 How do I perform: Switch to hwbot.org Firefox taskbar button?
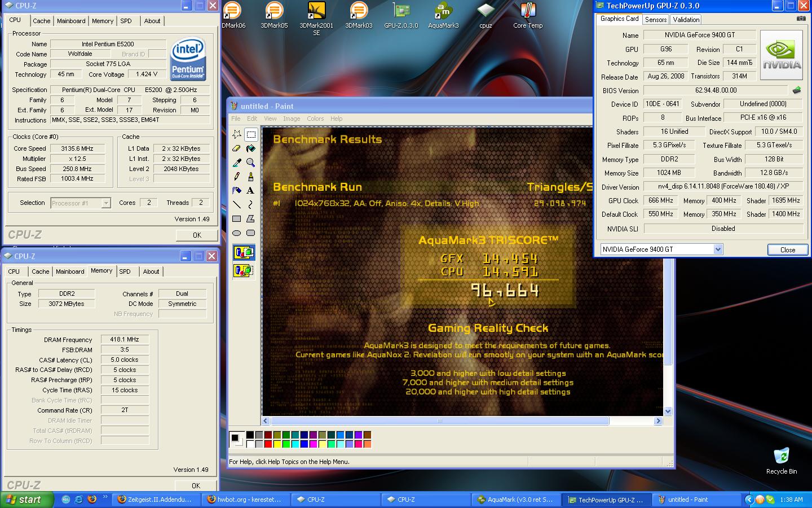[247, 500]
